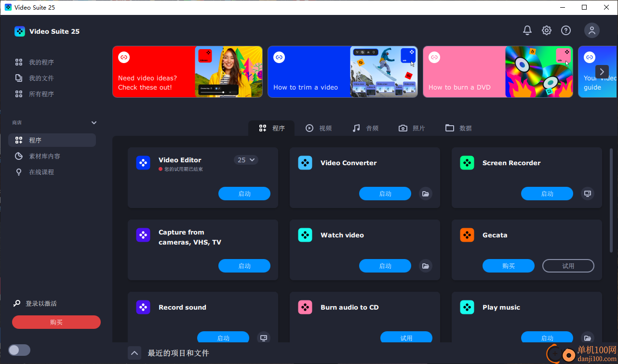
Task: Open folder icon in Video Converter card
Action: tap(426, 194)
